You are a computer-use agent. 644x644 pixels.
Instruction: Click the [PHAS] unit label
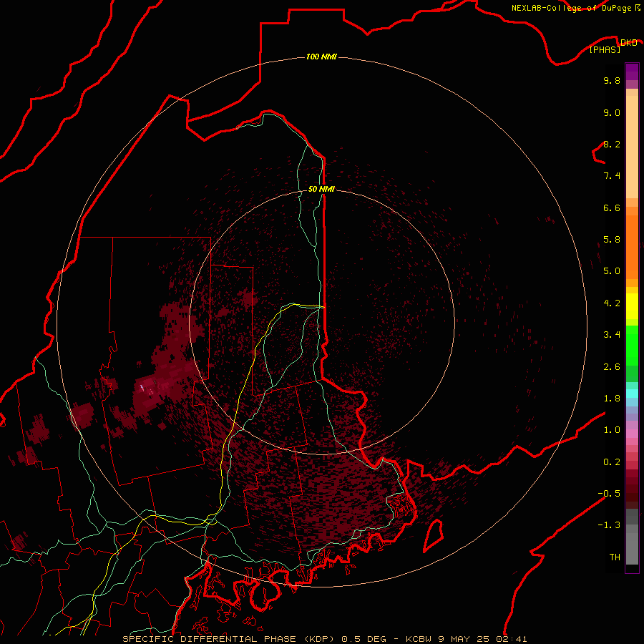click(605, 49)
